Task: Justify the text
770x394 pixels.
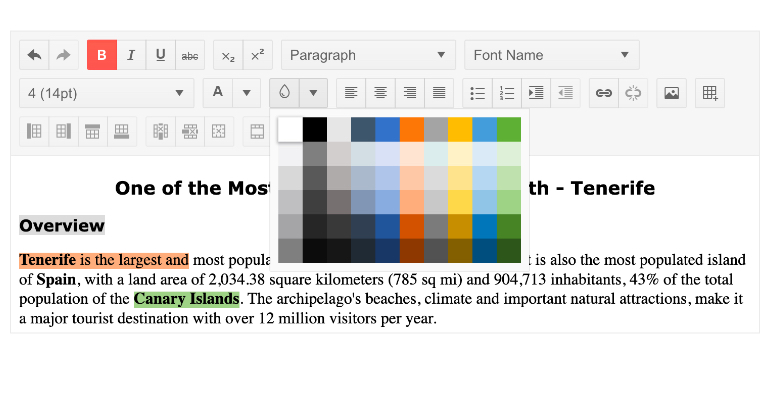Action: (x=439, y=93)
